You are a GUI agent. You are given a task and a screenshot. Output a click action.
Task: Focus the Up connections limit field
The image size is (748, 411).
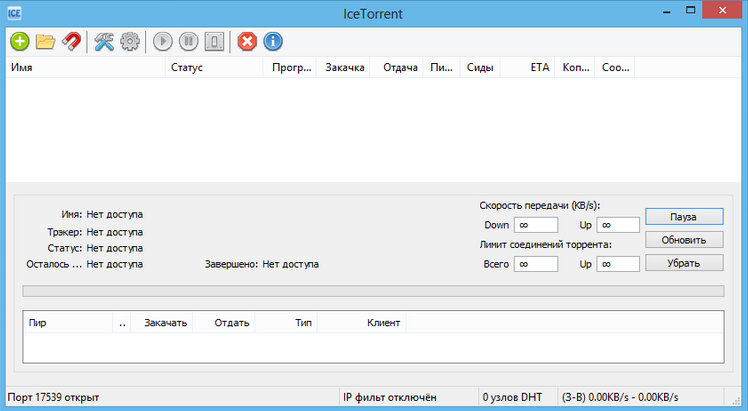[618, 264]
